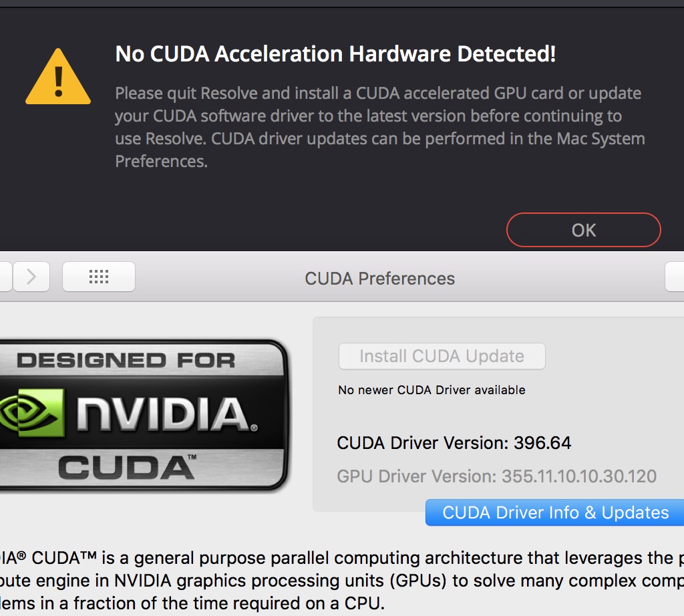684x616 pixels.
Task: Click the back navigation button at left edge
Action: (x=5, y=277)
